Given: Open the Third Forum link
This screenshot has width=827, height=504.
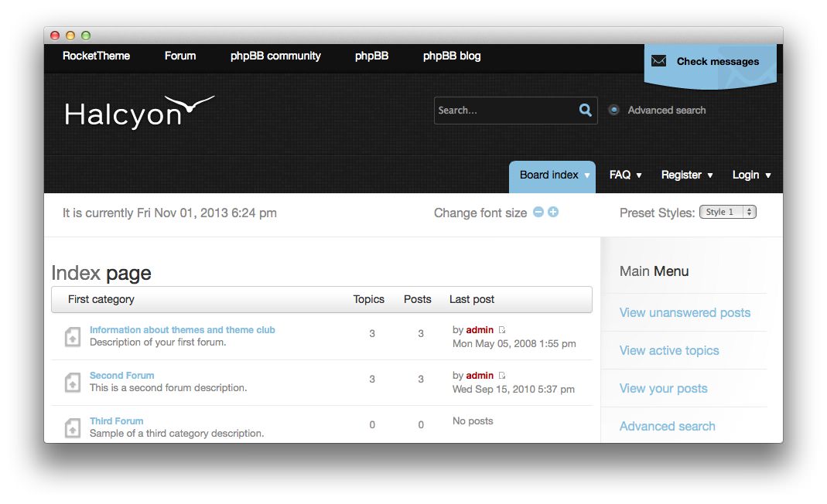Looking at the screenshot, I should click(x=117, y=421).
